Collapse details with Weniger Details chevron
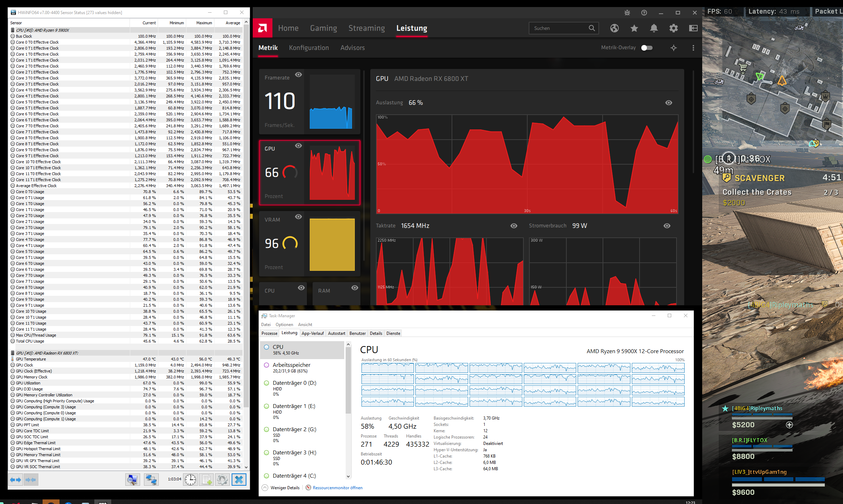This screenshot has width=843, height=504. (265, 488)
